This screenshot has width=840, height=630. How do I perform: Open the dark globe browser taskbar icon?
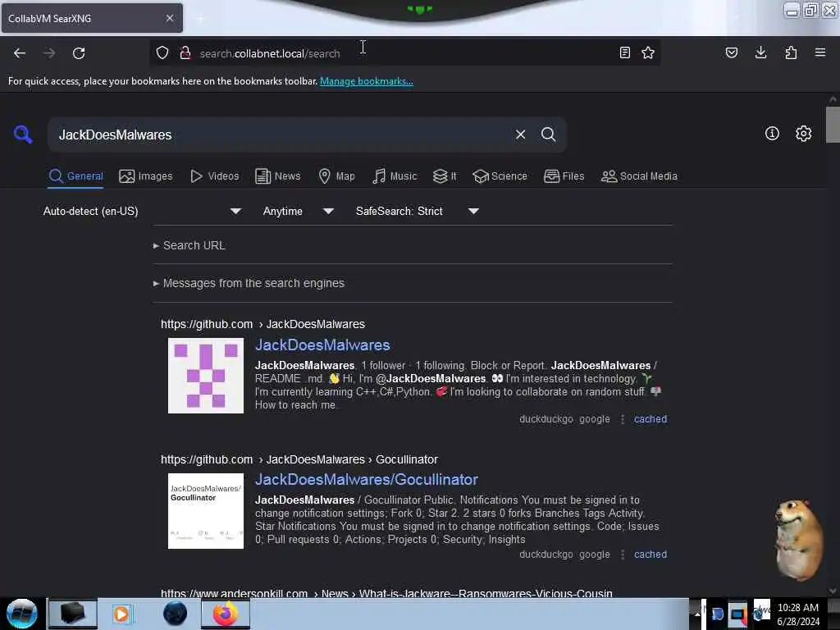click(176, 614)
